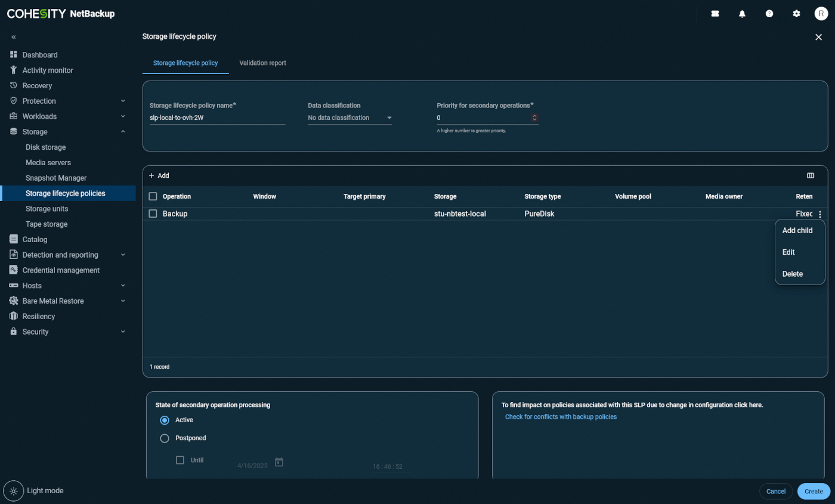Adjust the priority number stepper arrows
Screen dimensions: 835x504
click(x=534, y=118)
